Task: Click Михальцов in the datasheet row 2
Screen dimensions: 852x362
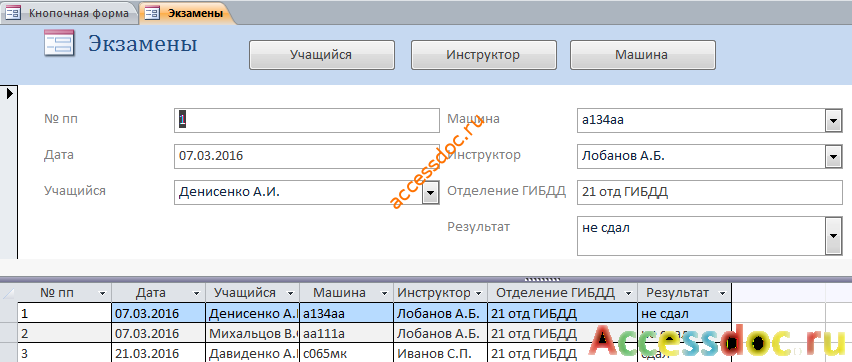Action: click(253, 333)
